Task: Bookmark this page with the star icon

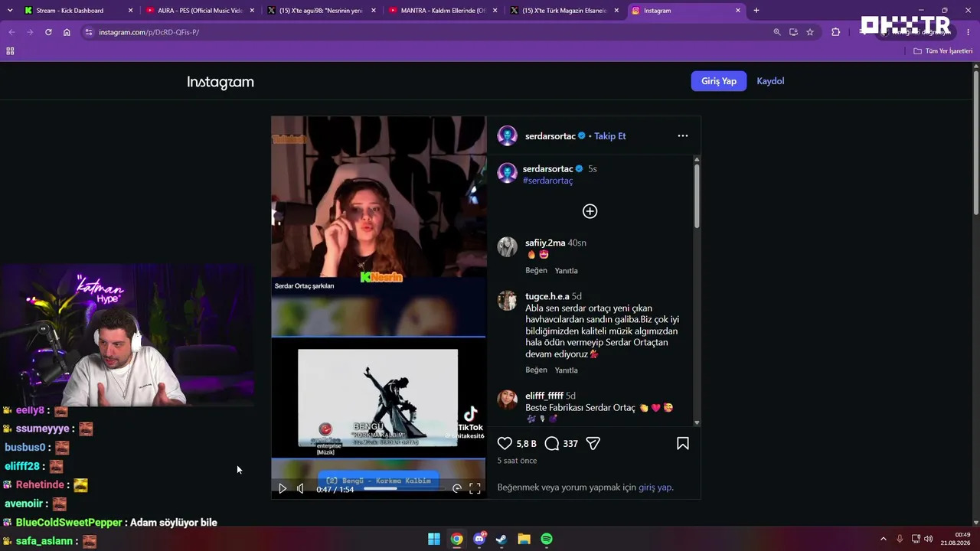Action: [x=810, y=32]
